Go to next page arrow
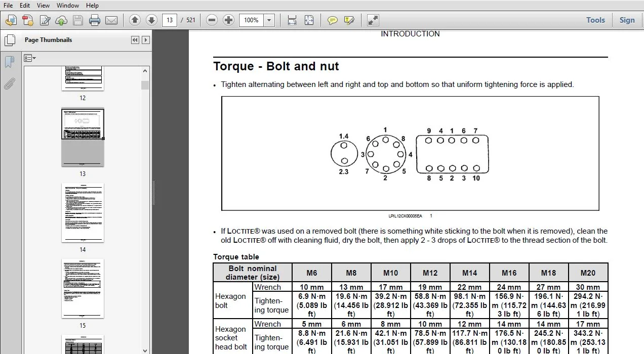 coord(151,20)
